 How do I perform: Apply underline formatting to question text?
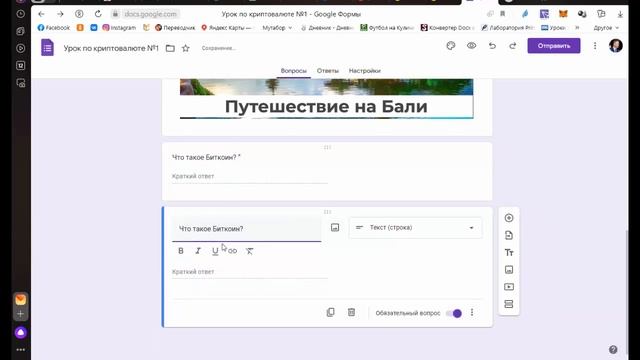click(x=215, y=251)
